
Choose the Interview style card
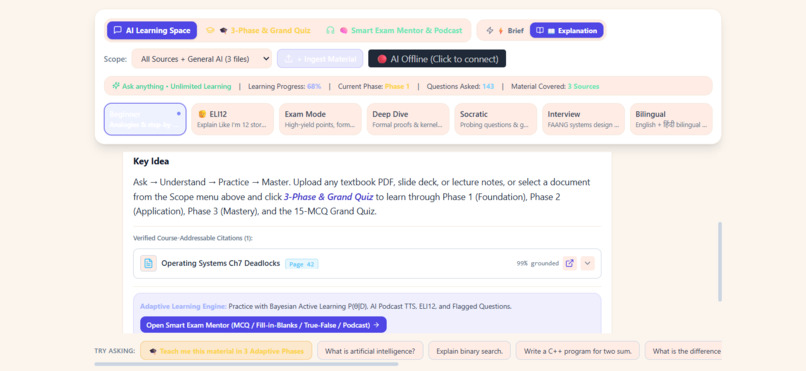click(583, 119)
